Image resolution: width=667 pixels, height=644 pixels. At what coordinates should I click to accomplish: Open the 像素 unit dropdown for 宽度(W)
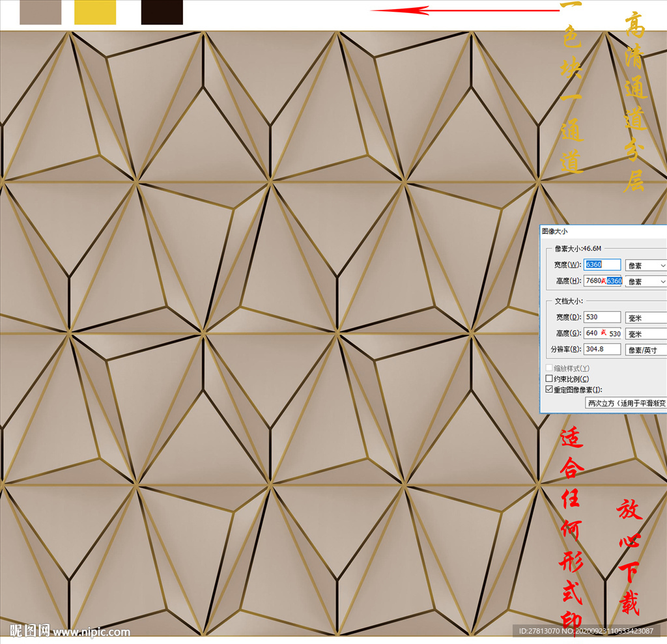[x=646, y=266]
